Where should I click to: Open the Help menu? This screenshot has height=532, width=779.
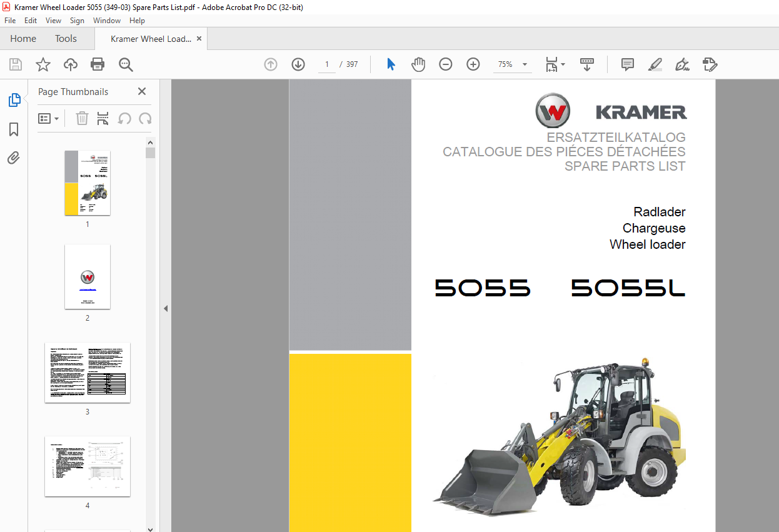click(137, 21)
